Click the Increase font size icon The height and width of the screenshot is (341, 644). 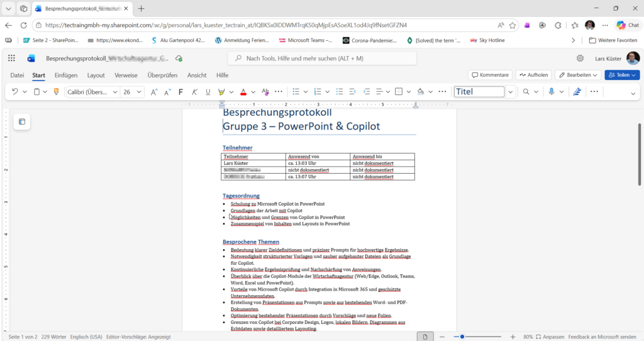[154, 92]
